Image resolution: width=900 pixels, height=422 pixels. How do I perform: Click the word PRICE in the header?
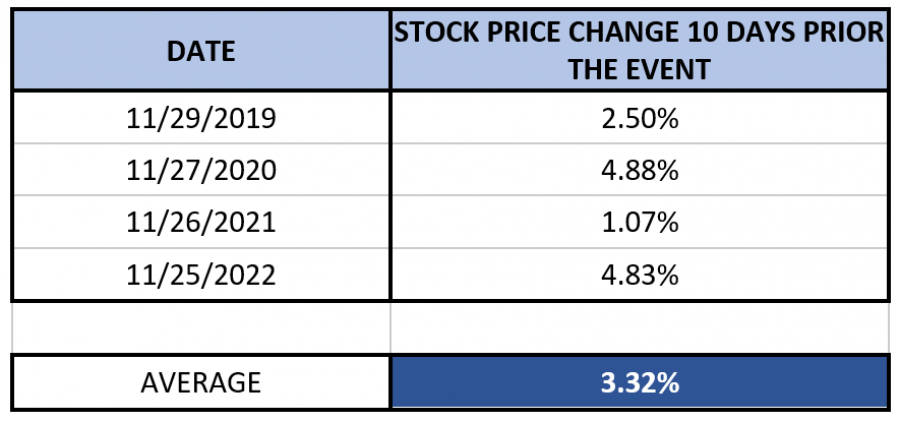(x=520, y=32)
